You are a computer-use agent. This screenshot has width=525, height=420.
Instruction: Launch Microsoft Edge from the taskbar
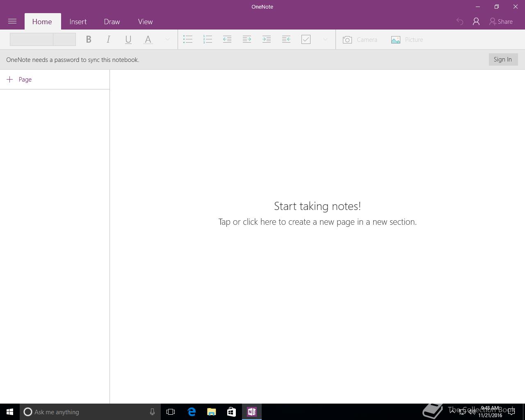(x=192, y=412)
